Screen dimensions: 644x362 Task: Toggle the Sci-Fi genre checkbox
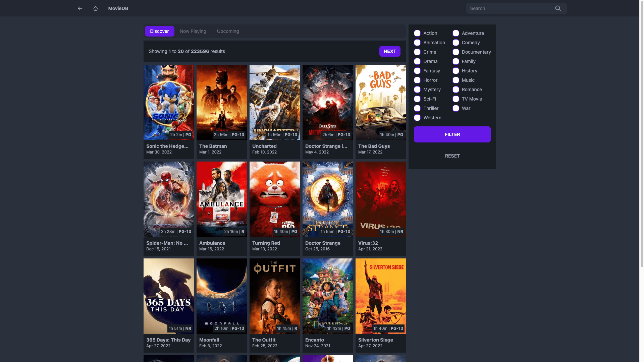(417, 99)
